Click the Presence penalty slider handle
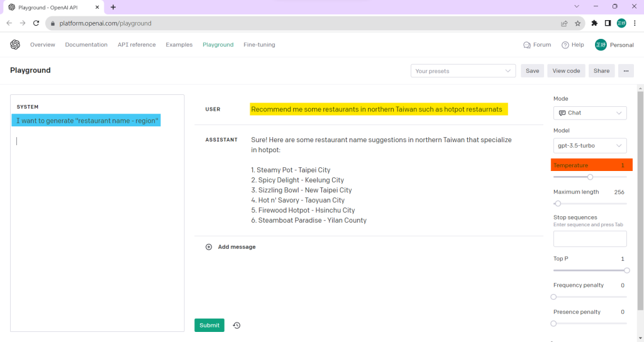The image size is (644, 342). tap(553, 324)
